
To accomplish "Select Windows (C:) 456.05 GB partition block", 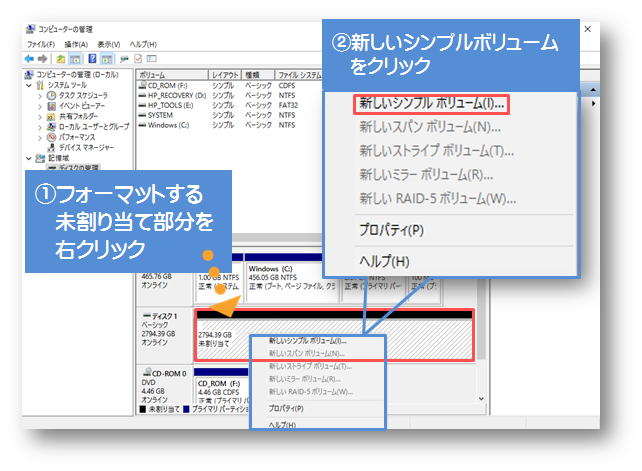I will 292,278.
